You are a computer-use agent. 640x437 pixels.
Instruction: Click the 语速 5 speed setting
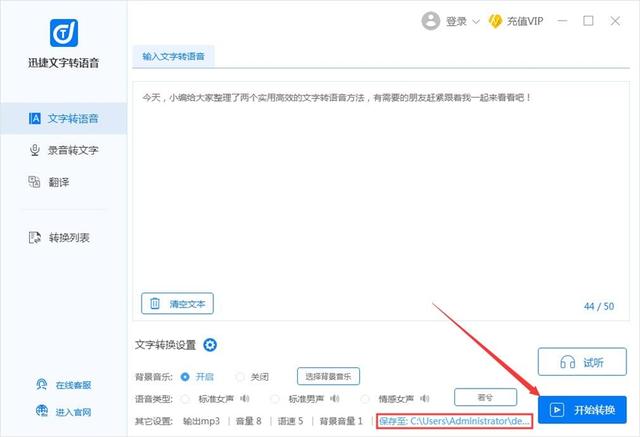pos(291,421)
